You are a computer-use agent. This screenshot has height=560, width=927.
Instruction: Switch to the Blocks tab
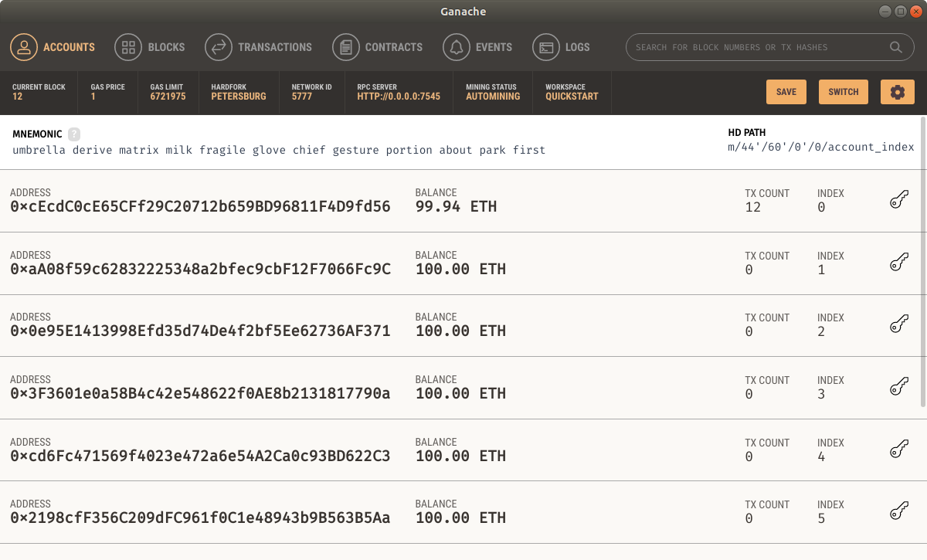pos(150,47)
